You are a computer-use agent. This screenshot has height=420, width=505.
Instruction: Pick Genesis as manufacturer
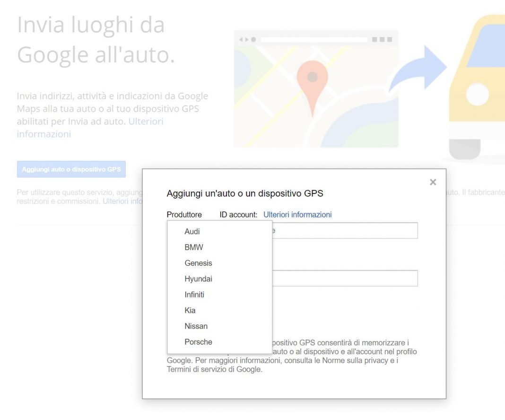(220, 263)
